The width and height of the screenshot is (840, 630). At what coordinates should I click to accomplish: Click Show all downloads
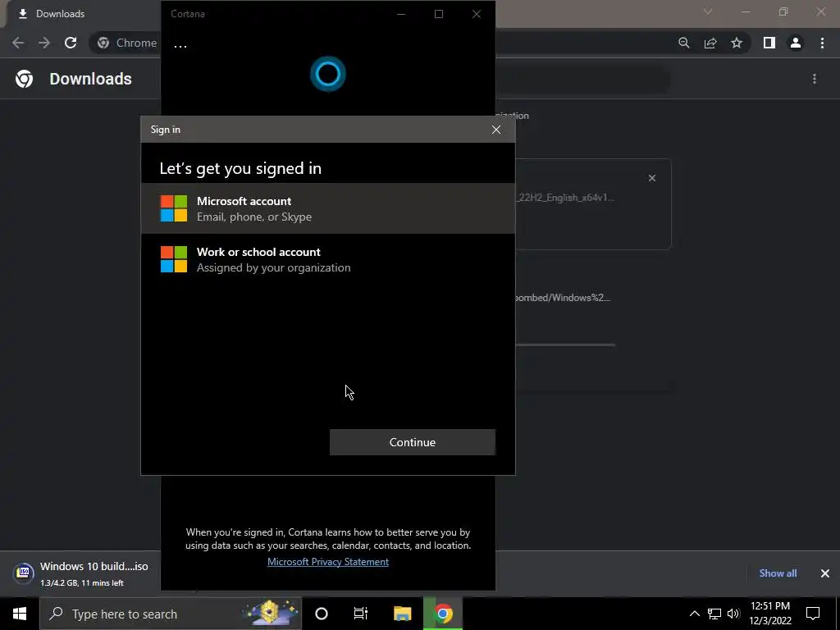tap(778, 573)
